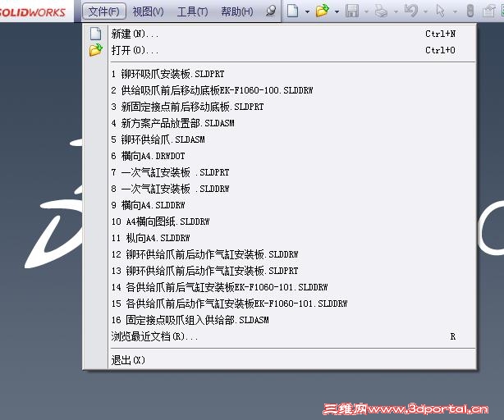Click the Undo toolbar icon
The width and height of the screenshot is (504, 420).
(411, 11)
